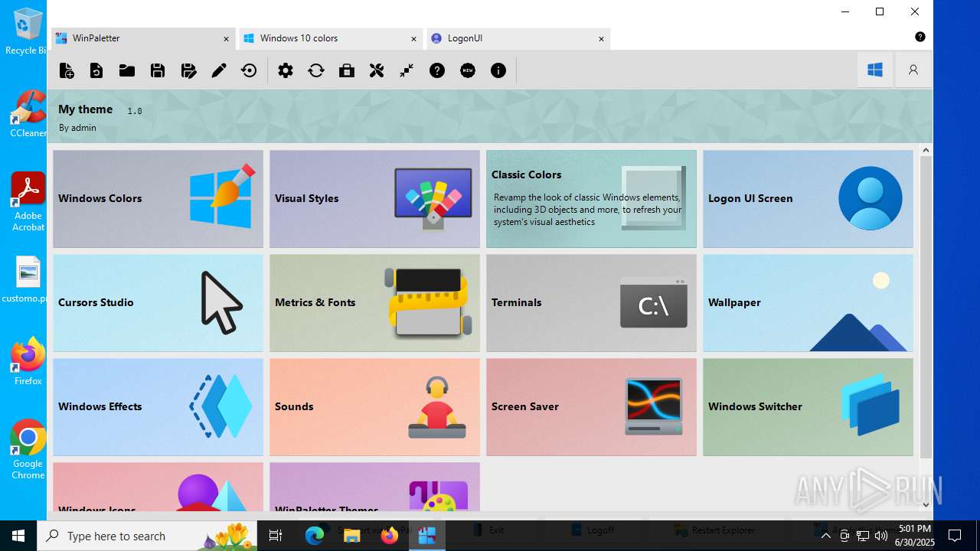
Task: Open Microsoft Edge from the taskbar
Action: click(315, 536)
